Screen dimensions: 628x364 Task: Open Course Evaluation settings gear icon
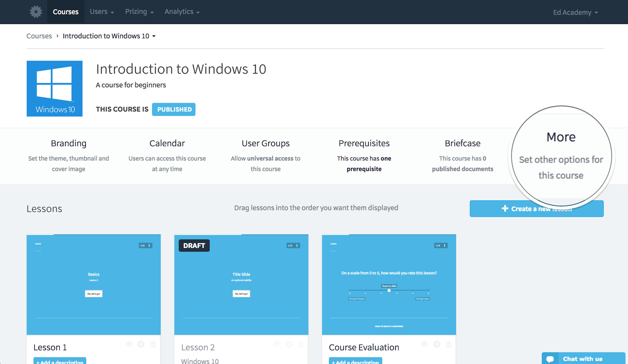tap(437, 344)
